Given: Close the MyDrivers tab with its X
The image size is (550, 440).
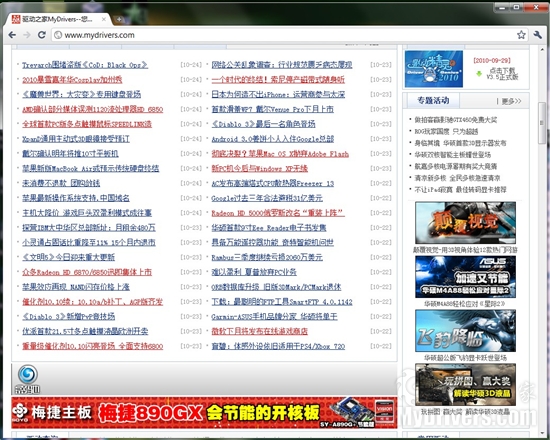Looking at the screenshot, I should [103, 19].
